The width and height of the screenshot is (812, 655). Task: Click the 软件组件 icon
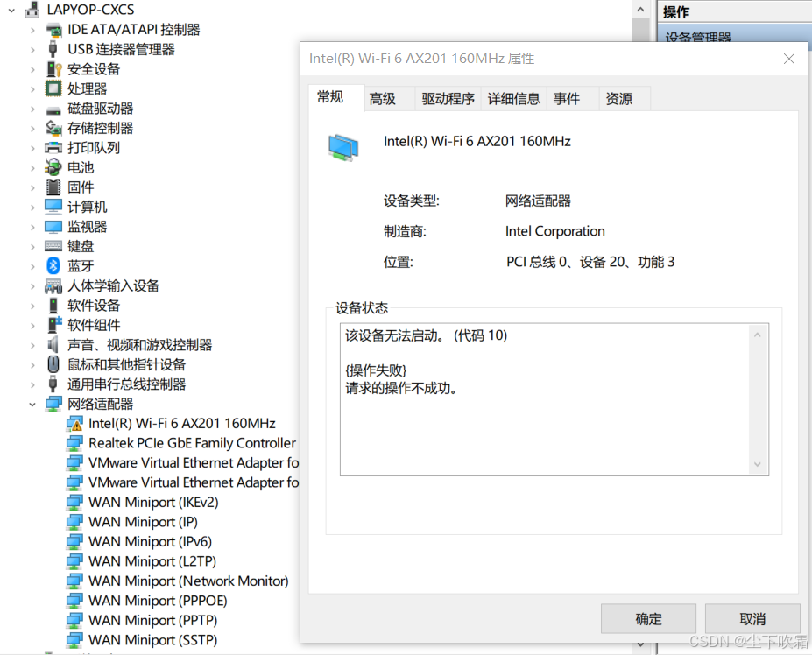(53, 325)
